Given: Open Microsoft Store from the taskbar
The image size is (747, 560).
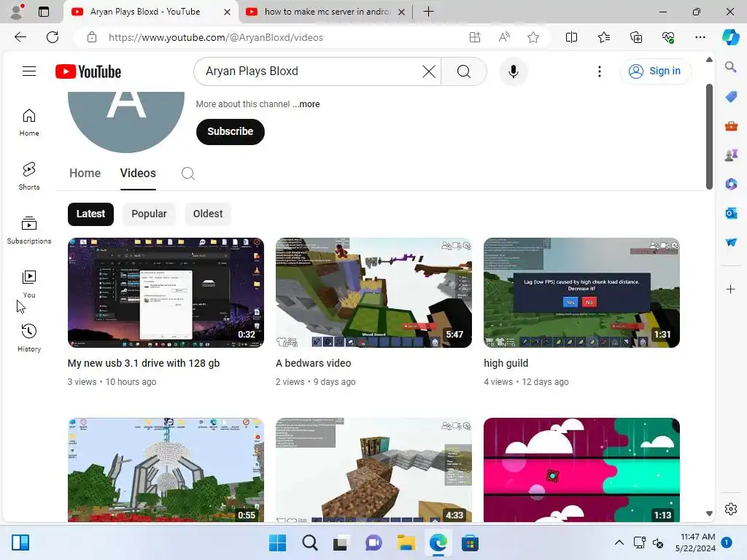Looking at the screenshot, I should [470, 542].
